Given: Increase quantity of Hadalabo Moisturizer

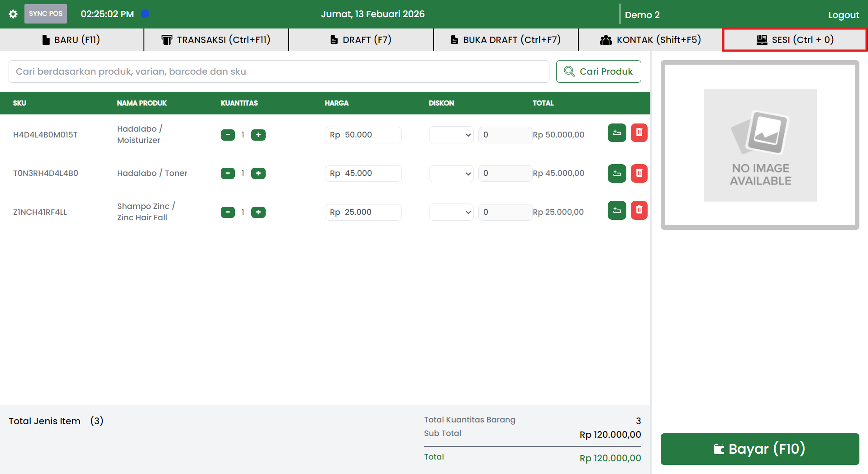Looking at the screenshot, I should click(x=258, y=135).
